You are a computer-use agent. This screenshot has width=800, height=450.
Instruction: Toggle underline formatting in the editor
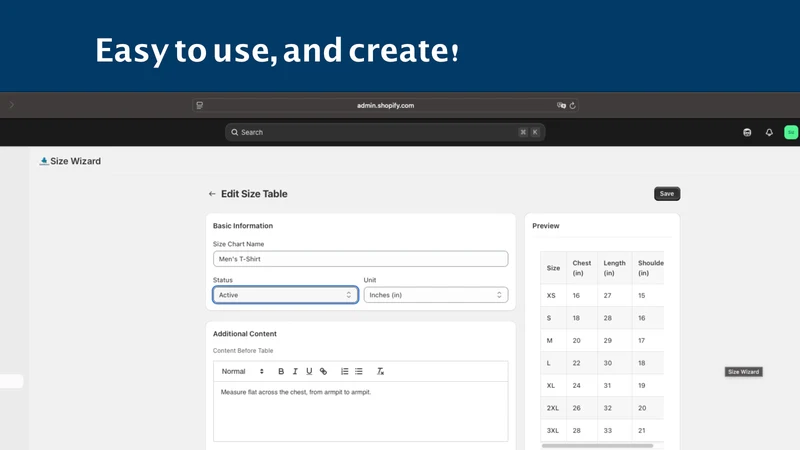tap(309, 371)
